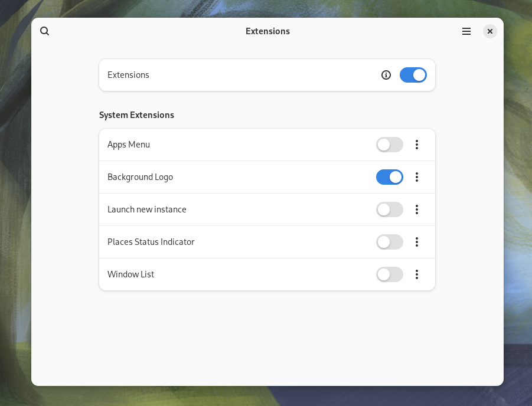Click the Extensions title in header bar
This screenshot has width=532, height=406.
tap(267, 31)
